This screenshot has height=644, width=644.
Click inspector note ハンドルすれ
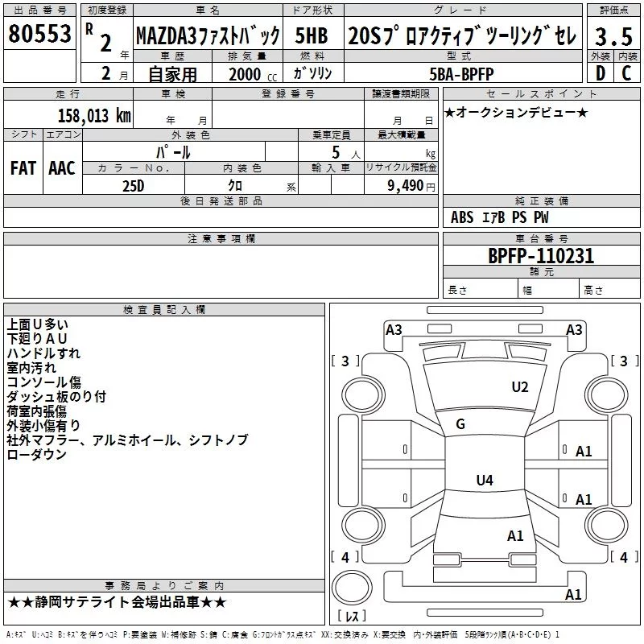tap(43, 353)
